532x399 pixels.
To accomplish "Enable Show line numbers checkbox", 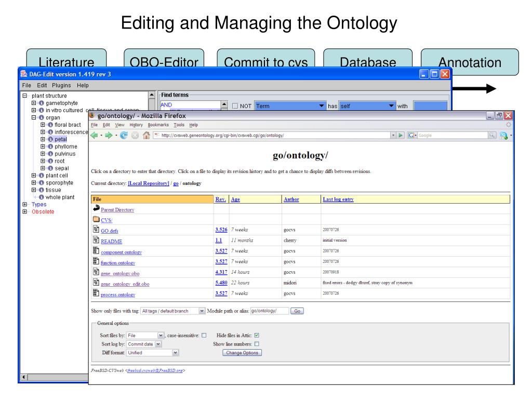I will [x=257, y=344].
